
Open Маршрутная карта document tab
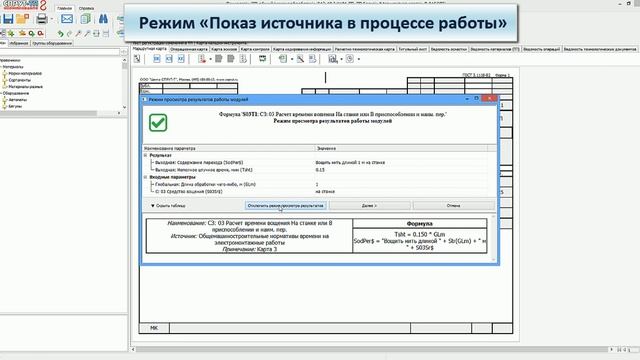(150, 49)
